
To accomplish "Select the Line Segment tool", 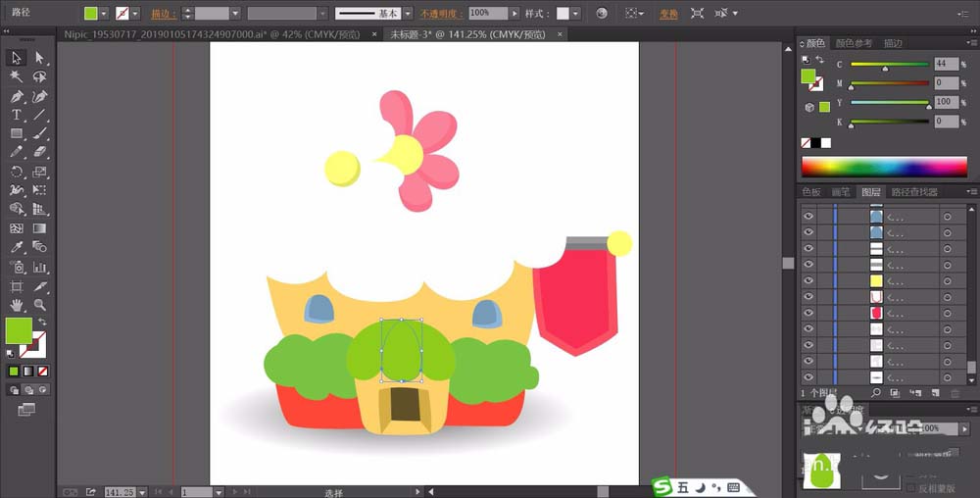I will (40, 115).
